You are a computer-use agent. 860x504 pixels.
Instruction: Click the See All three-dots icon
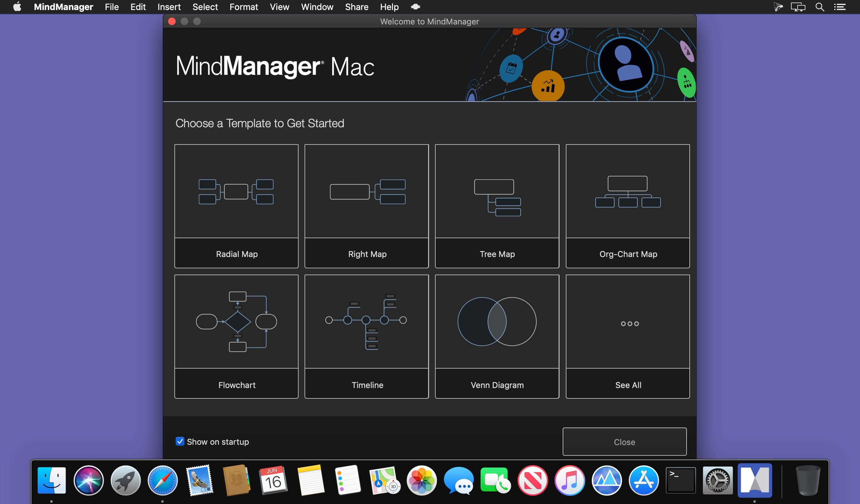[x=630, y=323]
